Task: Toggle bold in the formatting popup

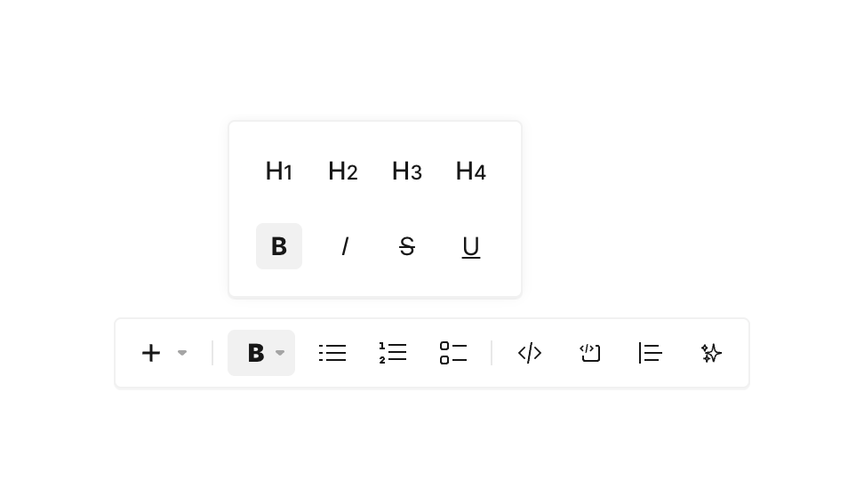Action: [279, 246]
